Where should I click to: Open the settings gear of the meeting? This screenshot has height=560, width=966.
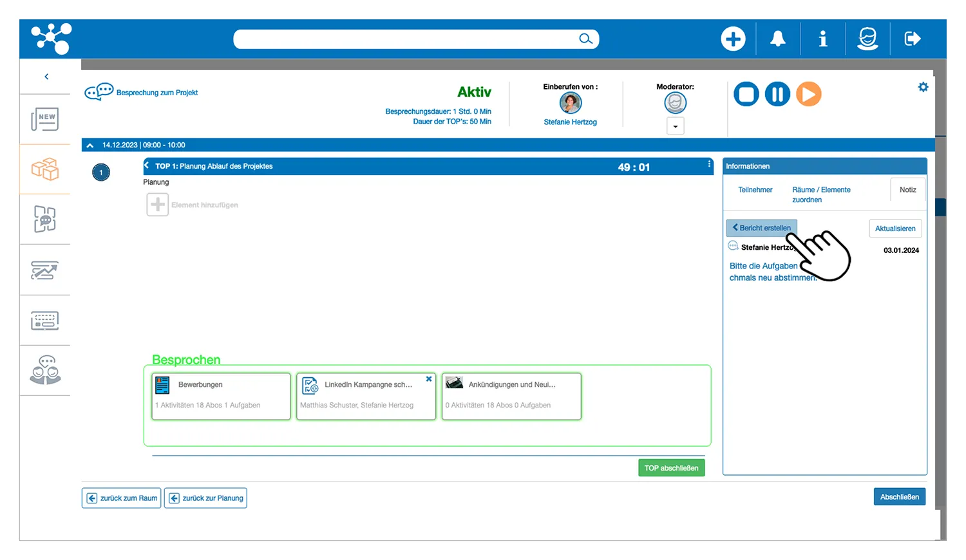[923, 87]
